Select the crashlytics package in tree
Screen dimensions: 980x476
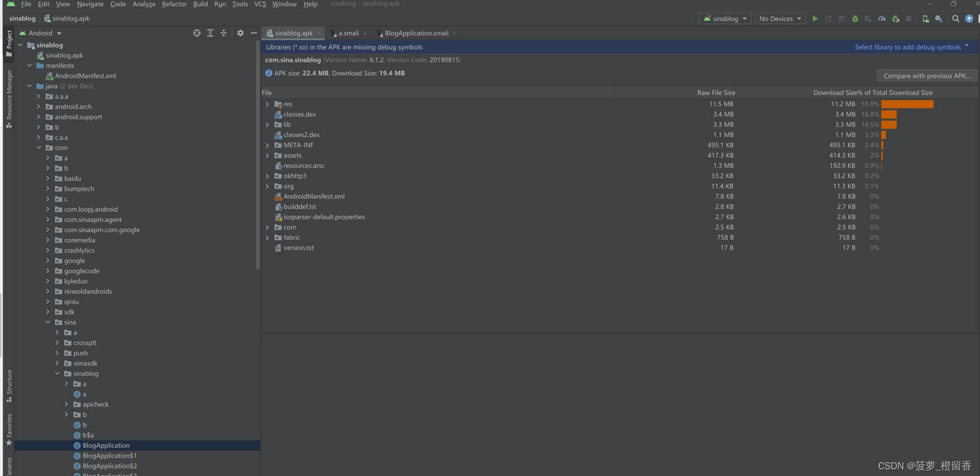pos(79,250)
